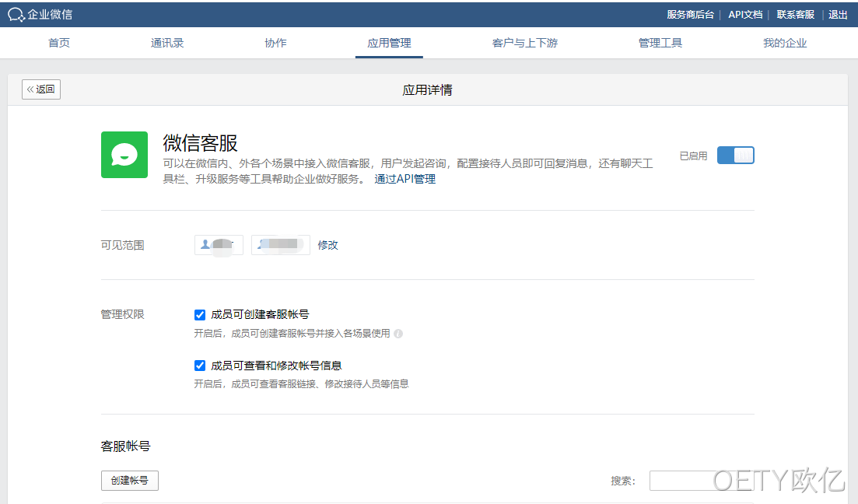Click the 联系客服 link
Viewport: 858px width, 504px height.
[796, 15]
